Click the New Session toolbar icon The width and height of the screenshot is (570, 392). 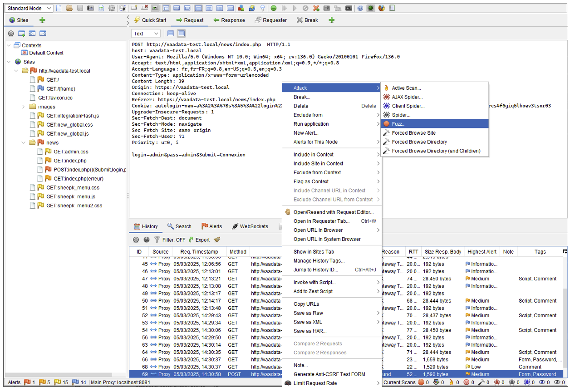point(59,8)
